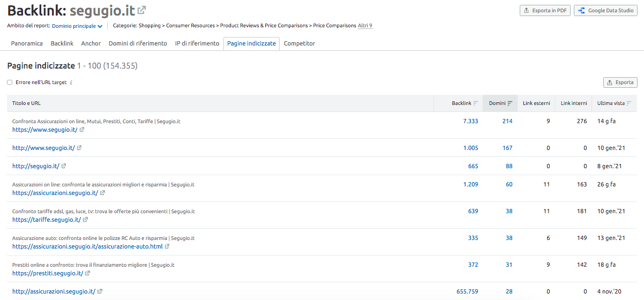Click the Esporta table button

[x=620, y=82]
